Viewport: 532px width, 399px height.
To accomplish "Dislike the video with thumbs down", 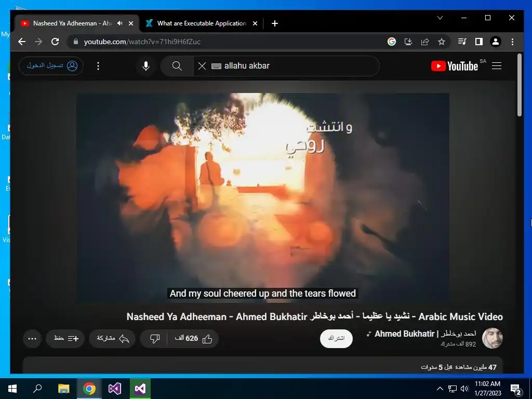I will [x=154, y=338].
